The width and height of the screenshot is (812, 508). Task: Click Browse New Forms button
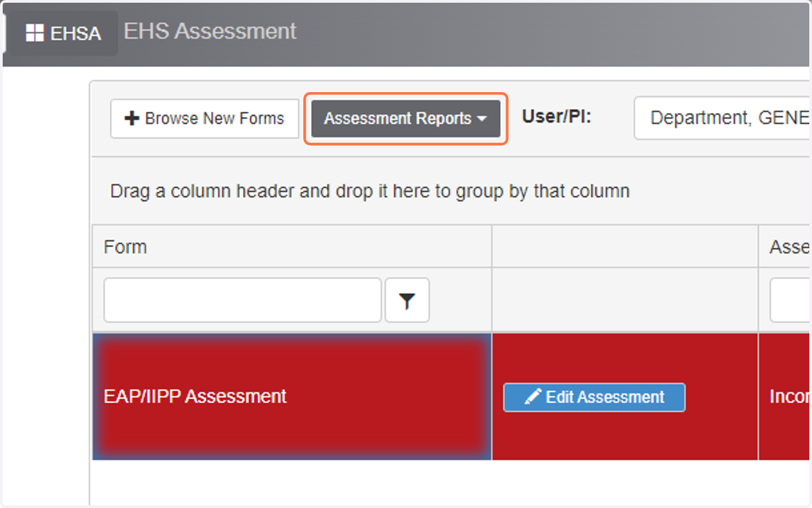point(204,119)
